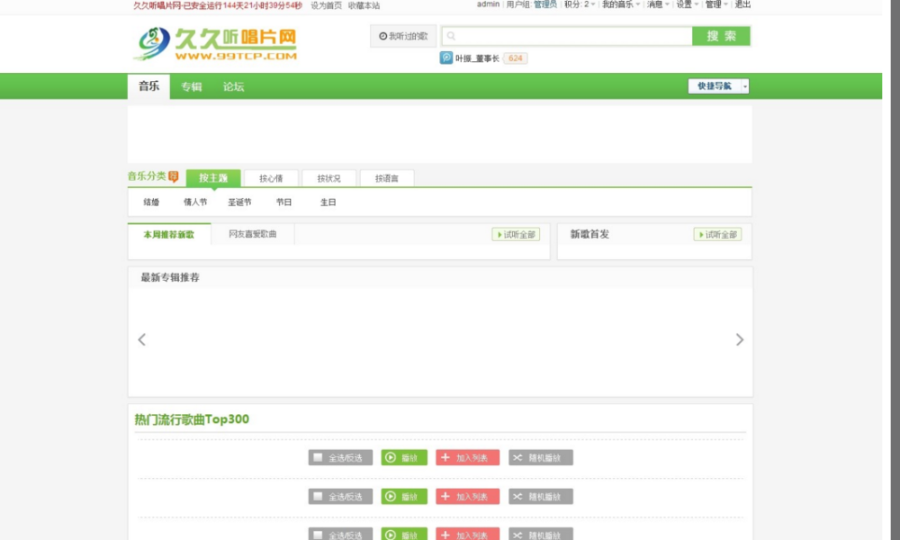Expand the 我的音乐 menu in top bar
Image resolution: width=900 pixels, height=540 pixels.
point(621,5)
